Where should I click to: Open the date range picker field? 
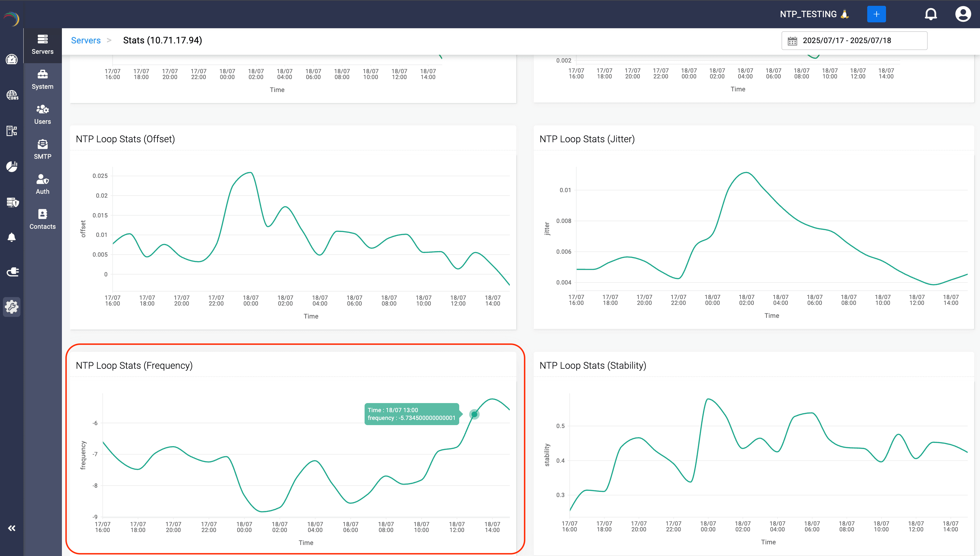[x=854, y=41]
